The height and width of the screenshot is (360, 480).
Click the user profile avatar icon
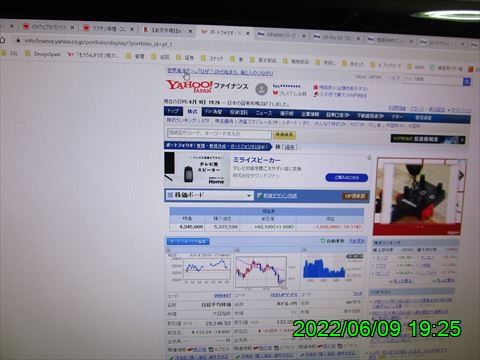pos(261,89)
